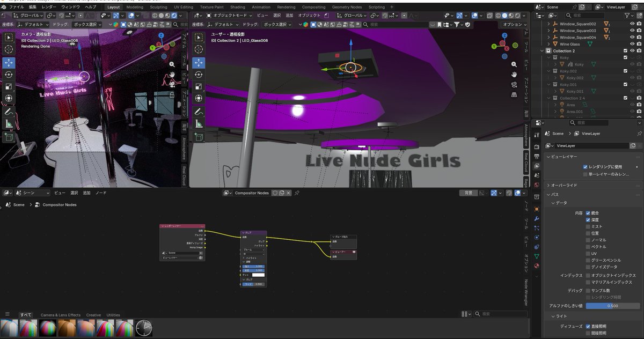The height and width of the screenshot is (339, 644).
Task: Unlink the Compositor Nodes datablock with X
Action: tap(288, 193)
